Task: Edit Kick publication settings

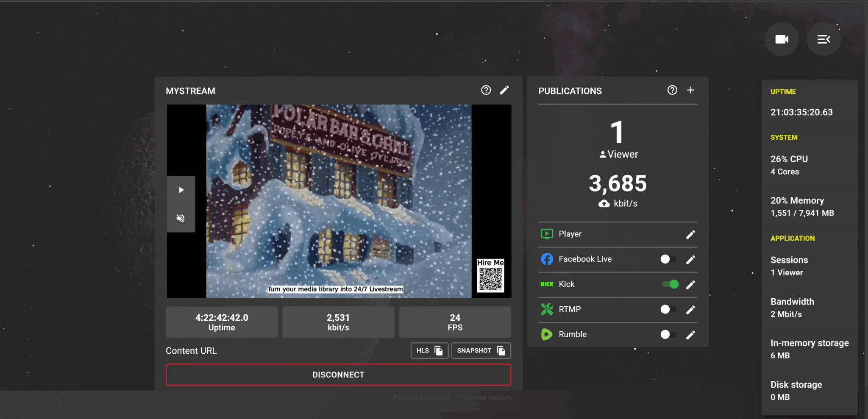Action: pyautogui.click(x=690, y=284)
